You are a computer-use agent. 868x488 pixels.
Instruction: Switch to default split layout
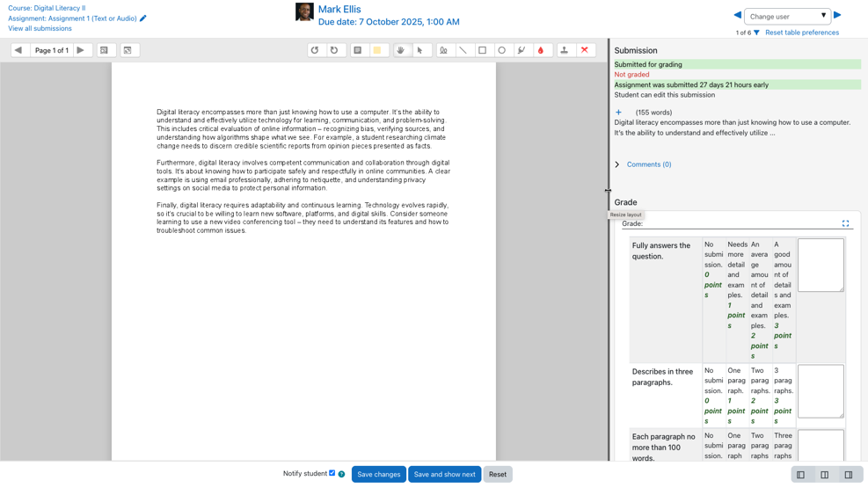pos(825,475)
